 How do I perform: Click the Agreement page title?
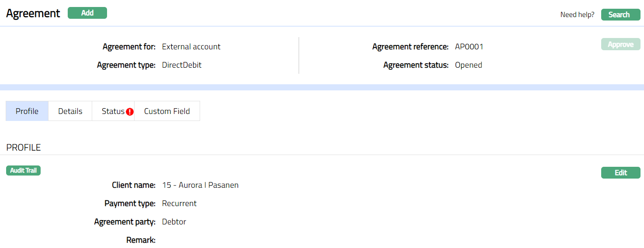[x=33, y=14]
